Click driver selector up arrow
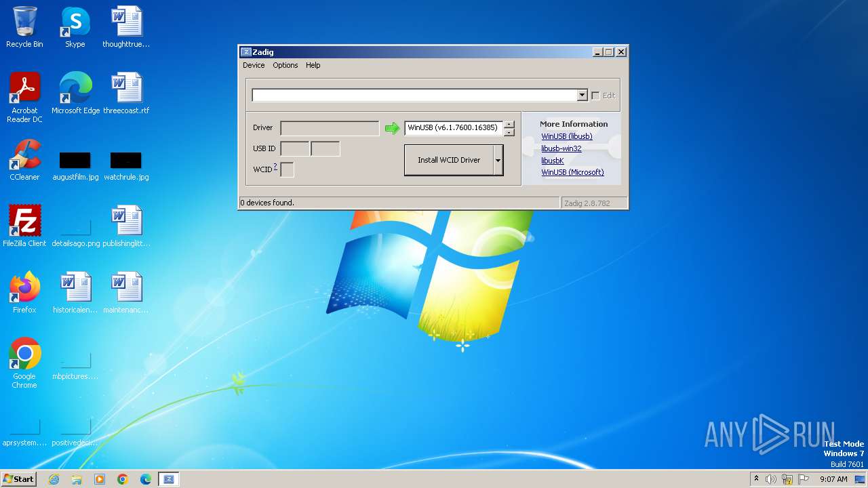The image size is (868, 488). click(x=509, y=125)
